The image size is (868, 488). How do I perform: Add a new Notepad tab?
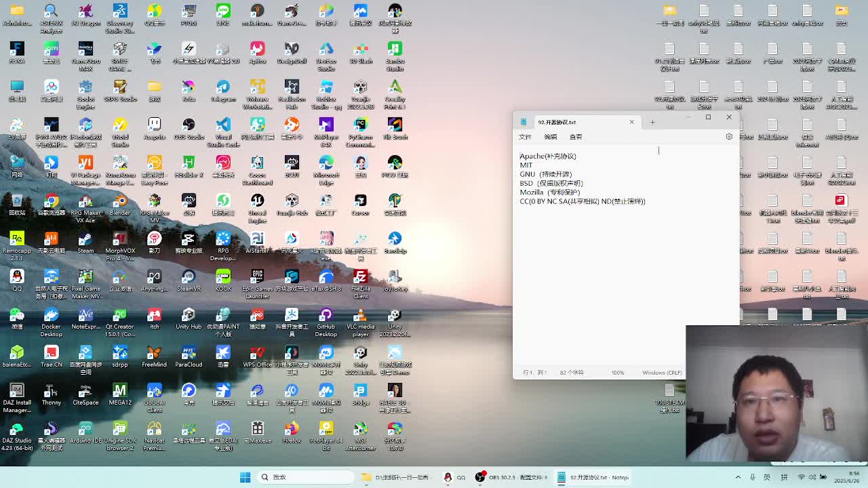click(x=652, y=122)
